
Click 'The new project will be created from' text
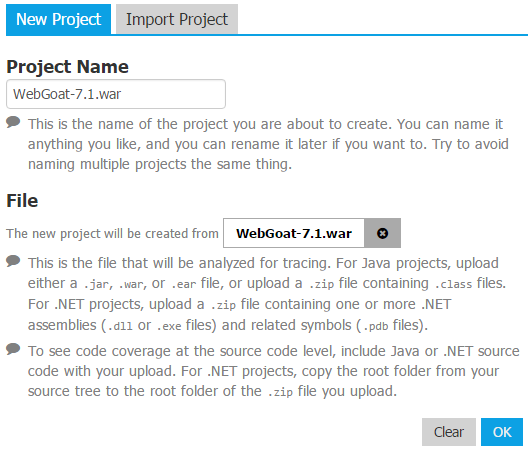(112, 233)
